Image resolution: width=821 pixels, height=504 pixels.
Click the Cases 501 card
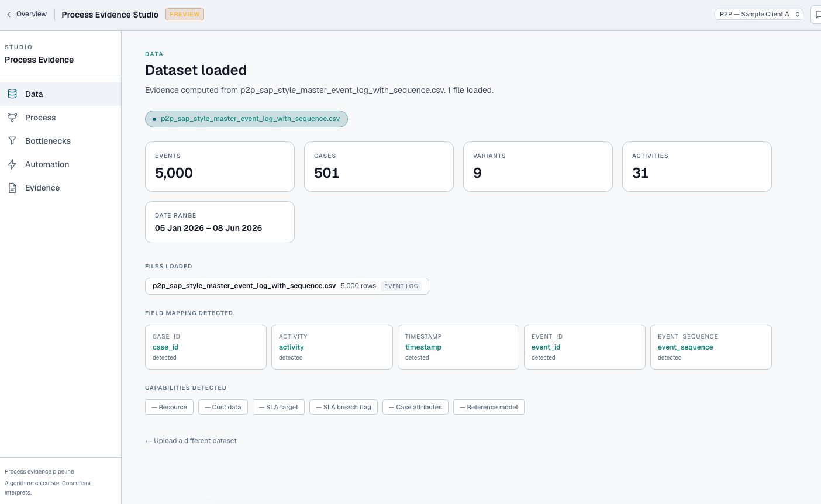379,167
